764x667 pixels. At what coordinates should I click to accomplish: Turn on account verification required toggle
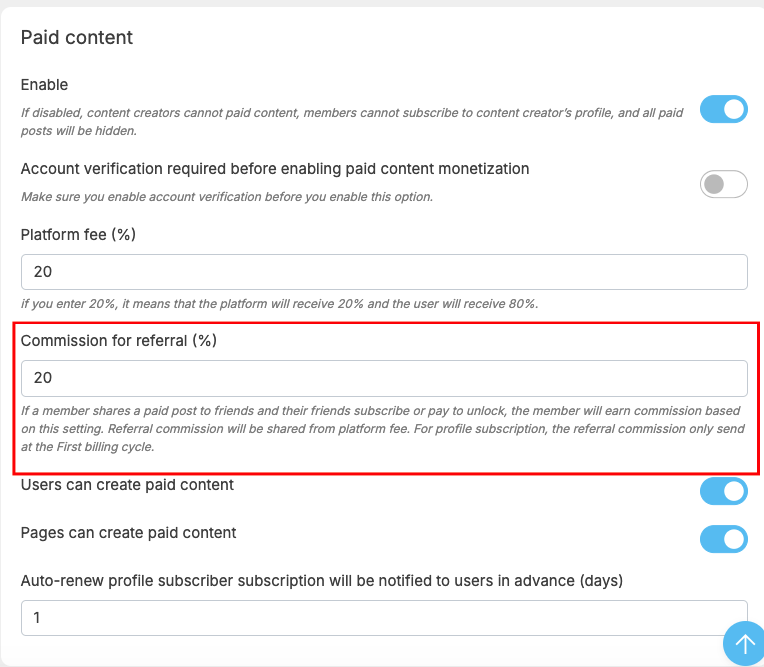724,184
